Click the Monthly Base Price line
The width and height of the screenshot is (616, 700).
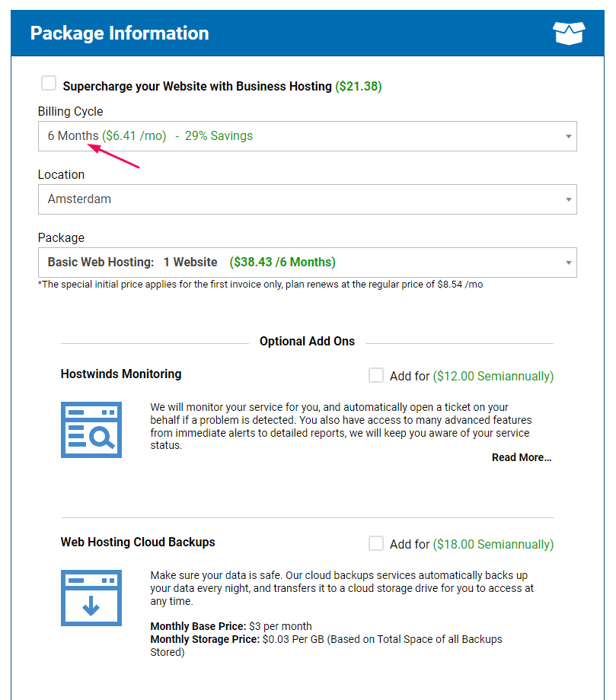point(231,626)
